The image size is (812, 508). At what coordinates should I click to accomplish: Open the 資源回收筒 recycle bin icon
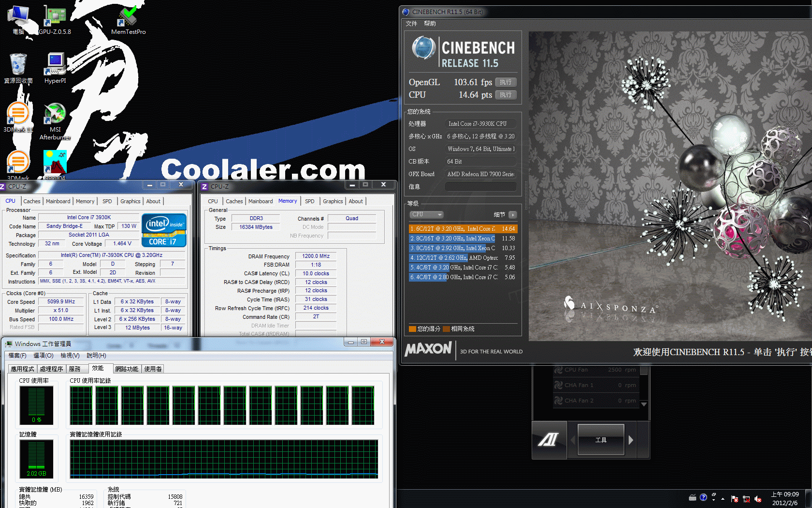[18, 68]
